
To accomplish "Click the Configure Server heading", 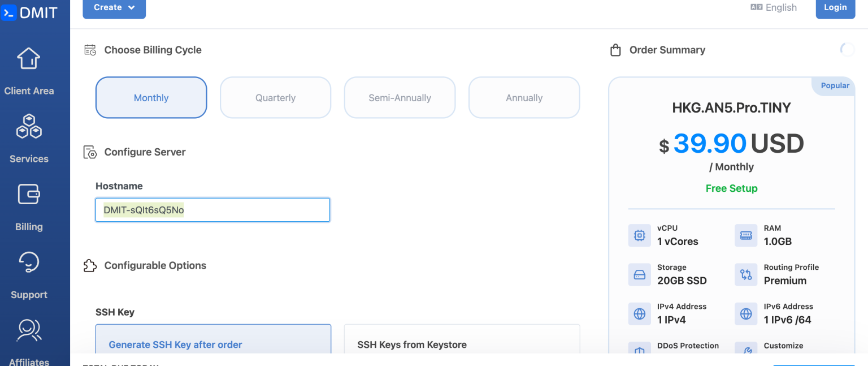I will 145,152.
